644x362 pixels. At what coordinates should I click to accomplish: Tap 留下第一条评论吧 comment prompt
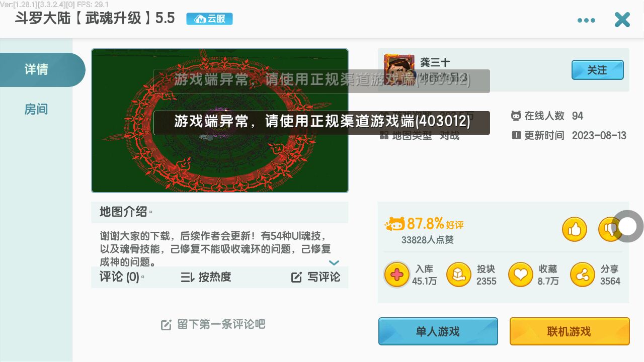213,324
